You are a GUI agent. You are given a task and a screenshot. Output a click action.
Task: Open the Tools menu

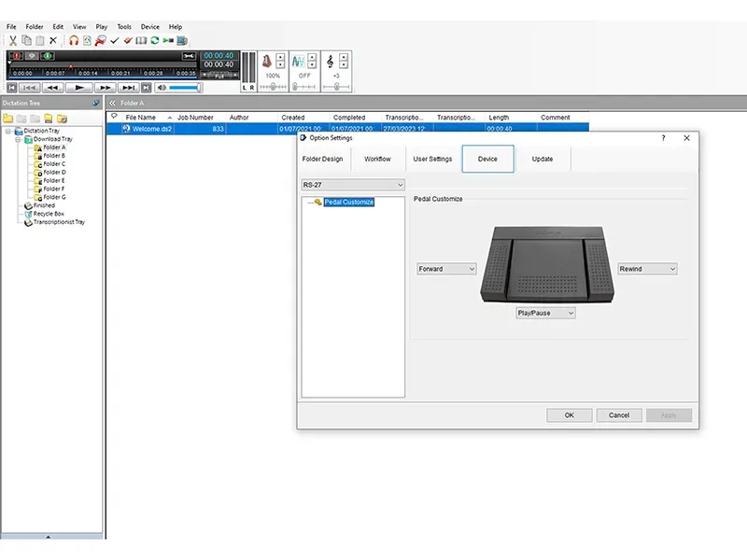[124, 27]
